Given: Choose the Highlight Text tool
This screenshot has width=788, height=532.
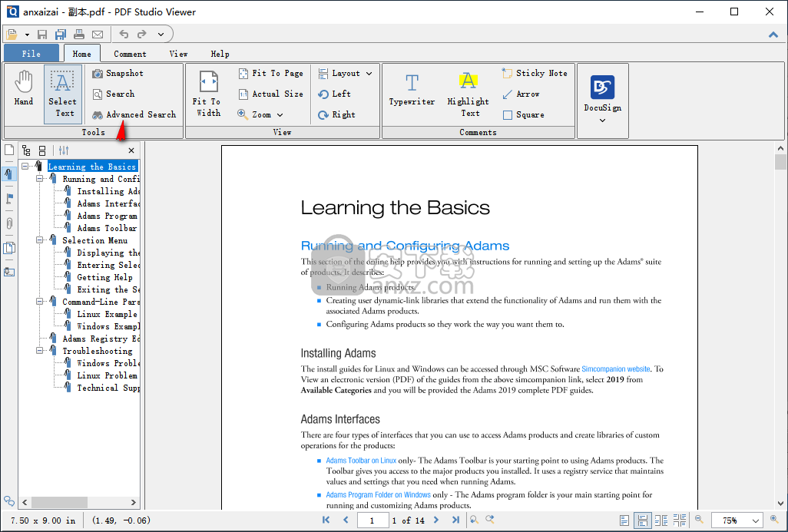Looking at the screenshot, I should tap(468, 95).
